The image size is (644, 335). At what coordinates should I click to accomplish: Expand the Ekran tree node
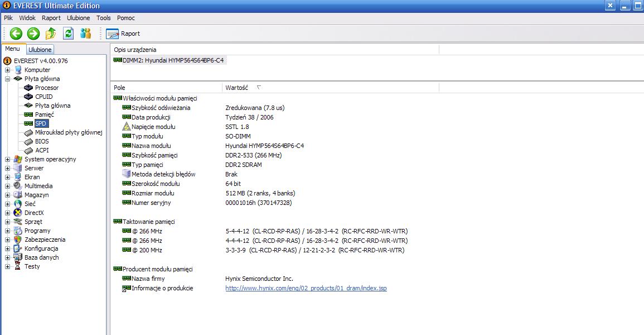click(x=7, y=177)
